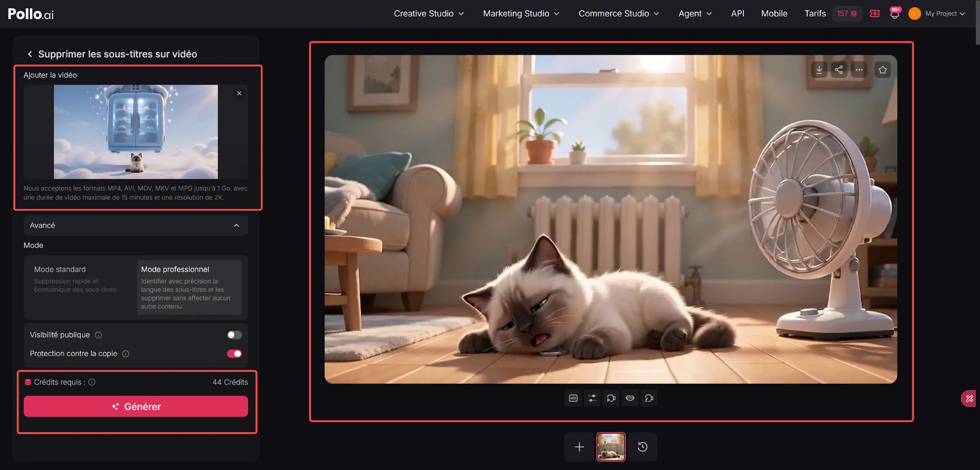
Task: Click the share icon on video preview
Action: (x=839, y=70)
